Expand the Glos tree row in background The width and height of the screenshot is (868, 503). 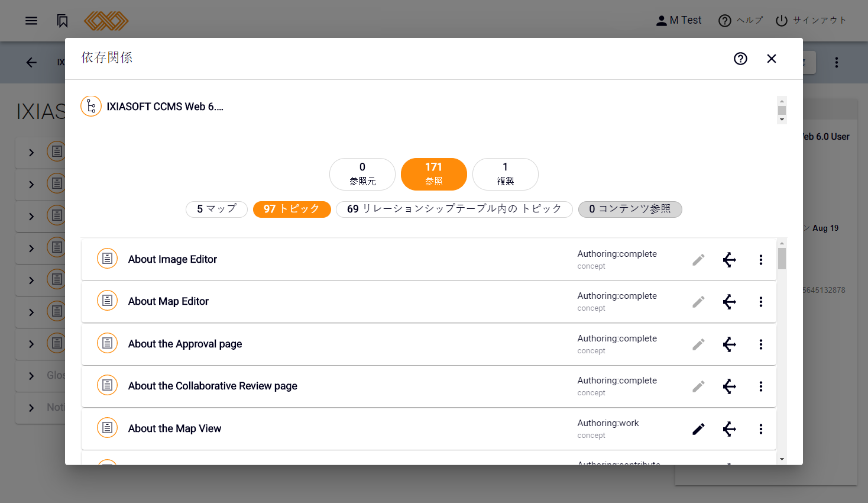(x=31, y=375)
